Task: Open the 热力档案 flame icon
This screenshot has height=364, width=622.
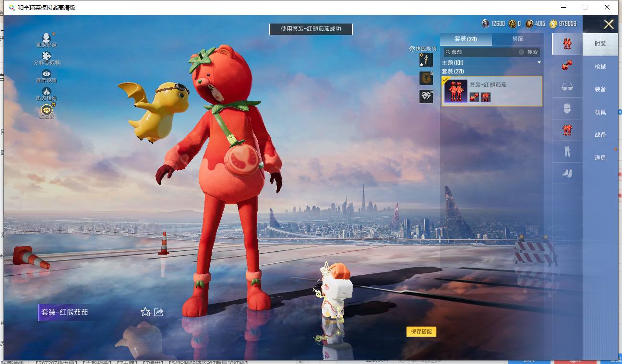Action: 47,91
